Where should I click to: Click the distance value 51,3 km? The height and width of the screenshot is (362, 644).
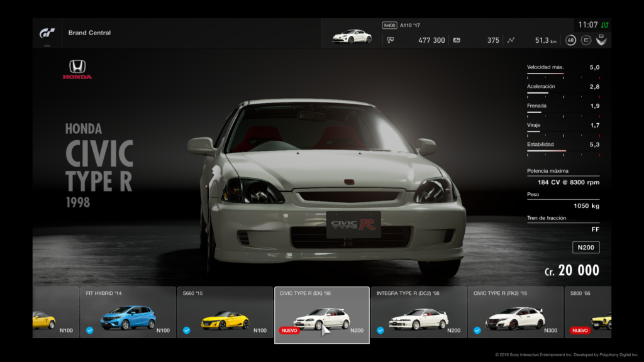[x=546, y=40]
